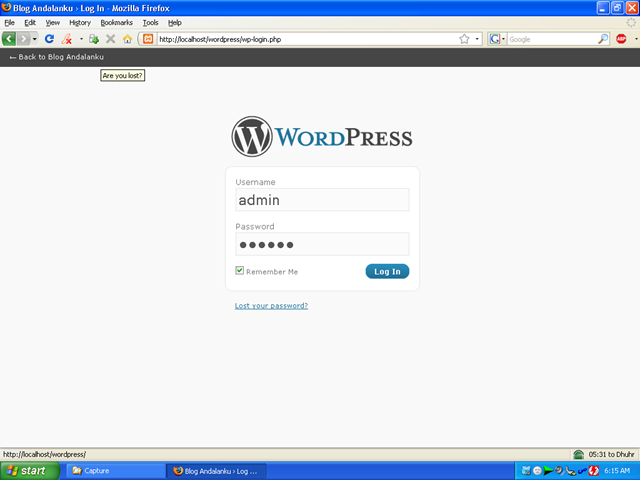Open the Help menu
Screen dimensions: 640x480
175,23
